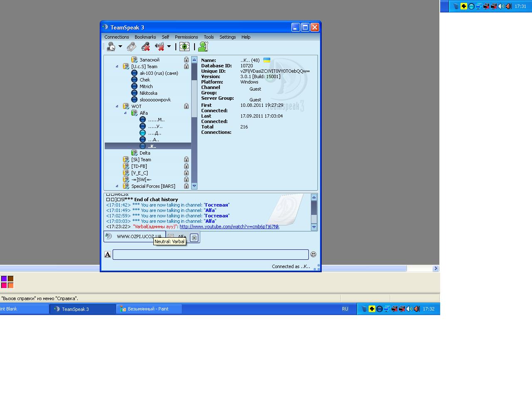Viewport: 532px width, 399px height.
Task: Select user .....У.. in Alfa
Action: [x=155, y=126]
